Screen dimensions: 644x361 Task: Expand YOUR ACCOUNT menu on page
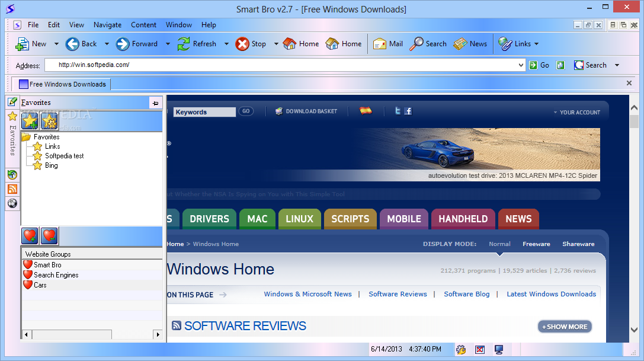click(576, 112)
